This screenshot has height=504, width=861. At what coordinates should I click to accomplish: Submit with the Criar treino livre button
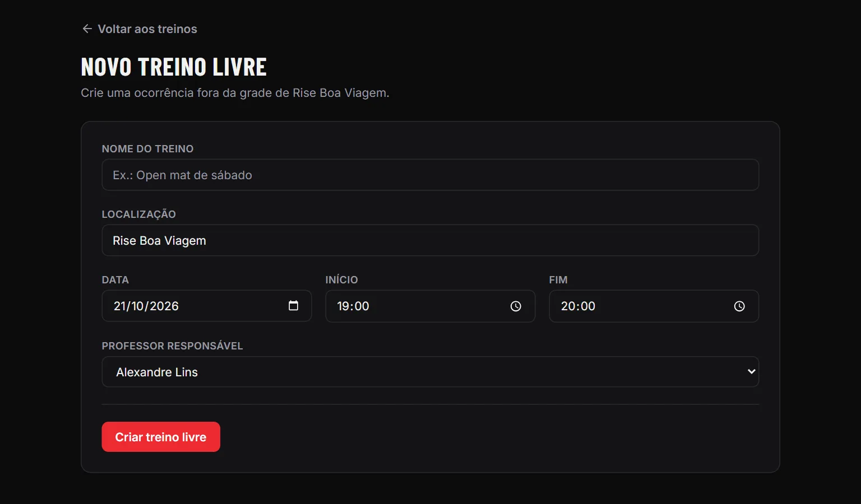click(x=161, y=437)
